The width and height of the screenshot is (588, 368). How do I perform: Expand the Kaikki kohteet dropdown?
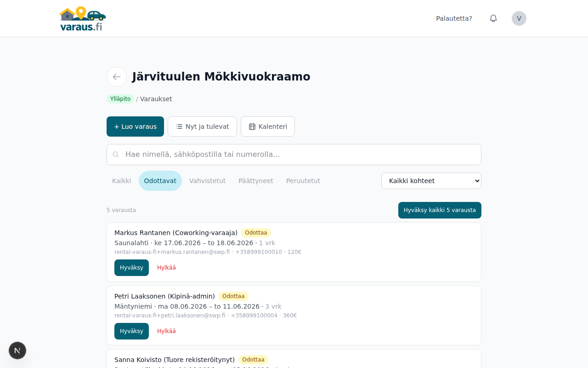click(431, 181)
